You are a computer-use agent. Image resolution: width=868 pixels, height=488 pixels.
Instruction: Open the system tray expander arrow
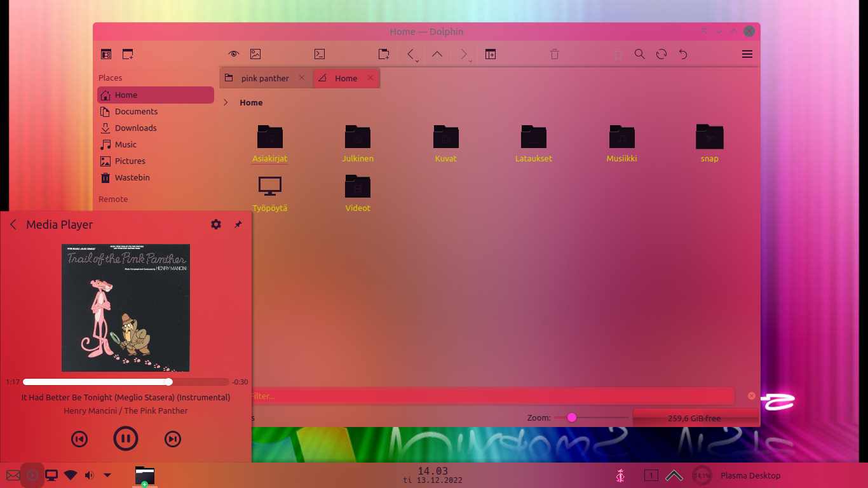pos(674,475)
